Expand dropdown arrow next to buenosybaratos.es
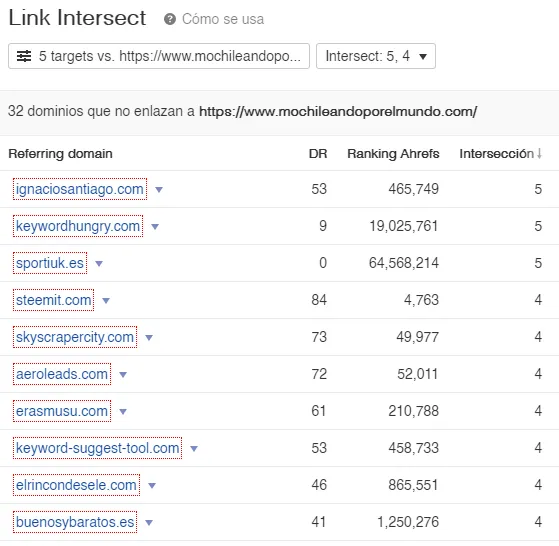 [149, 523]
